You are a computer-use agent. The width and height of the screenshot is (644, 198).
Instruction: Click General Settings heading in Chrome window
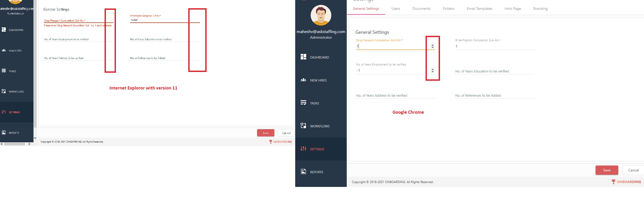[x=372, y=32]
